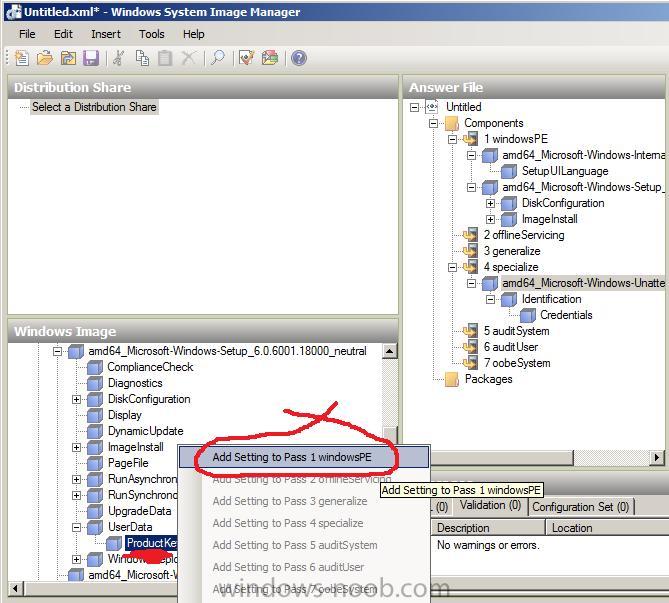Click the Help question mark icon
This screenshot has width=669, height=603.
pyautogui.click(x=299, y=58)
